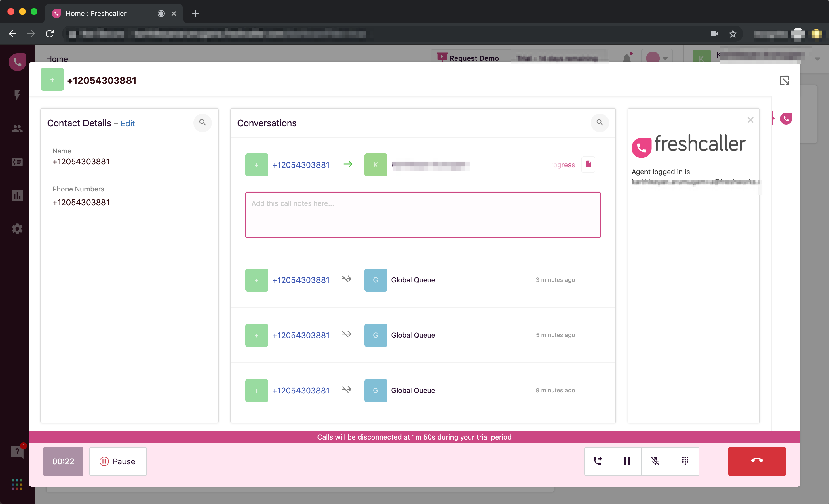The image size is (829, 504).
Task: Open the pink freshcaller app icon on the right edge
Action: click(x=786, y=118)
